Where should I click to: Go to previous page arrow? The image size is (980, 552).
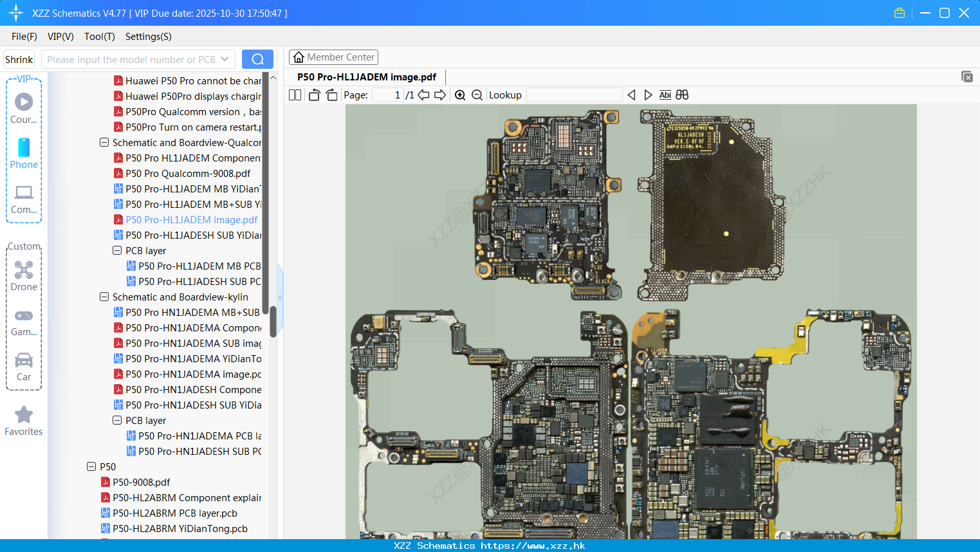click(423, 95)
